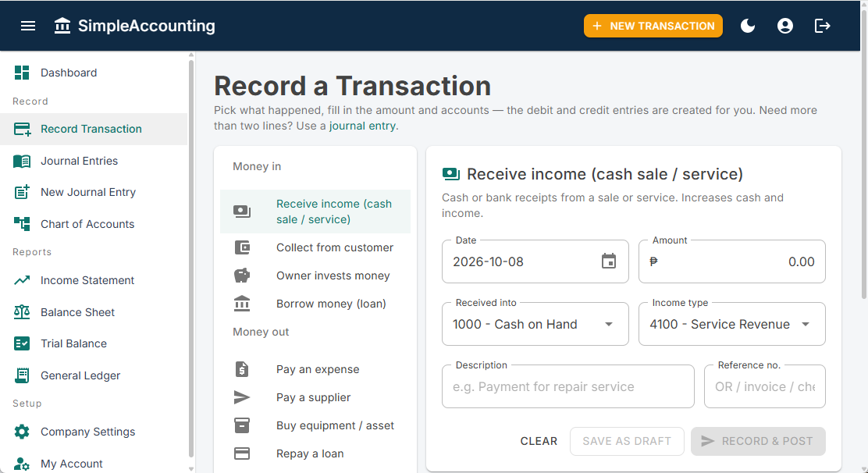
Task: View the Balance Sheet report
Action: [x=94, y=312]
